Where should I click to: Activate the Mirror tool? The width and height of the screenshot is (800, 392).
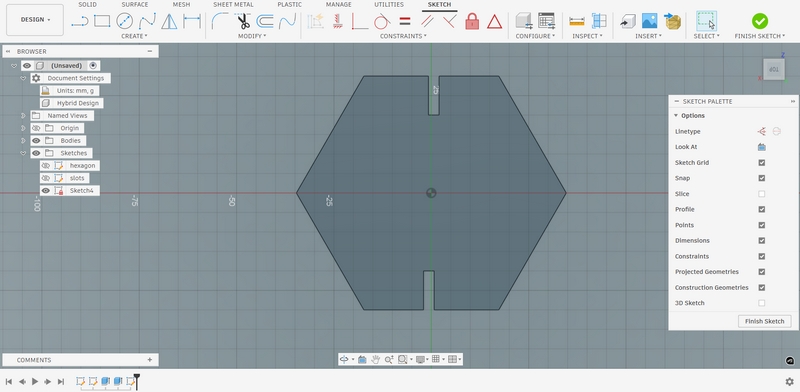[169, 21]
